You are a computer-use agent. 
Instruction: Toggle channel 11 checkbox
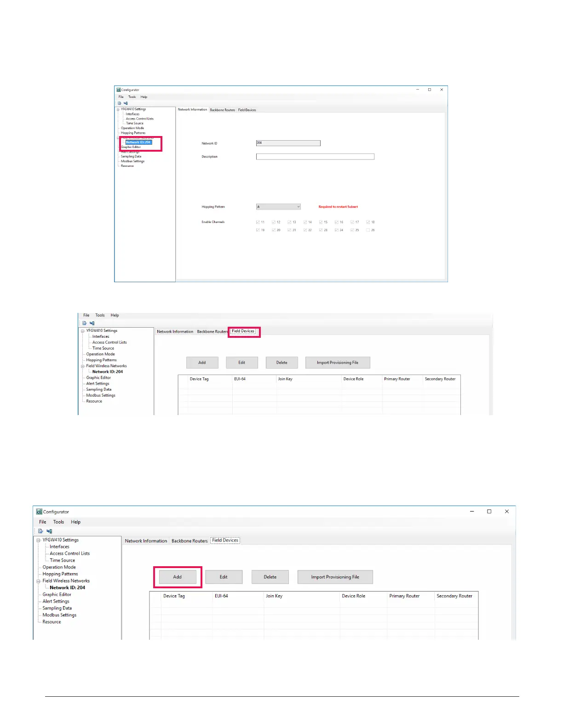point(258,222)
